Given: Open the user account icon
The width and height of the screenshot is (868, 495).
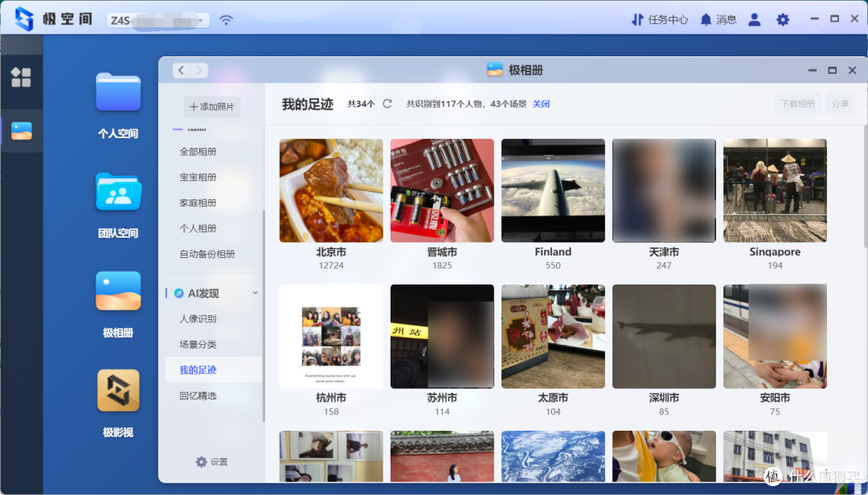Looking at the screenshot, I should pyautogui.click(x=754, y=20).
